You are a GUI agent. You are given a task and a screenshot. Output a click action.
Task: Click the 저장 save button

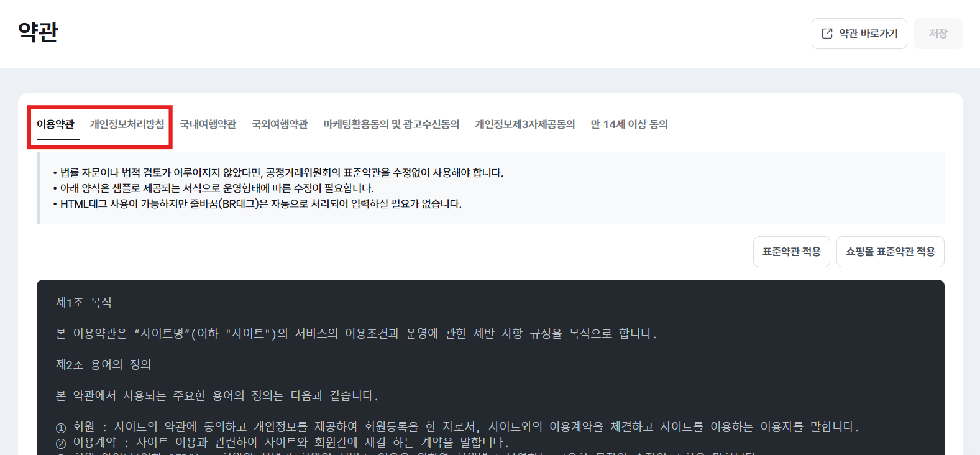[938, 34]
